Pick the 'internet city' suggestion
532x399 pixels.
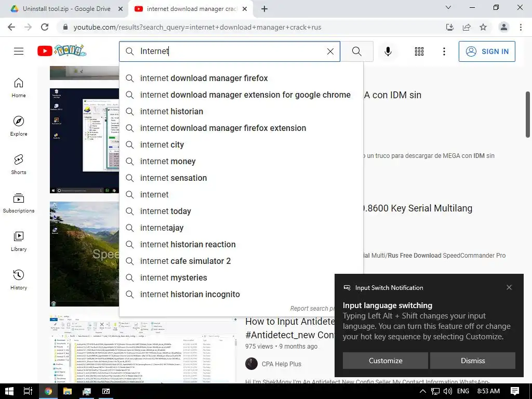click(x=241, y=144)
